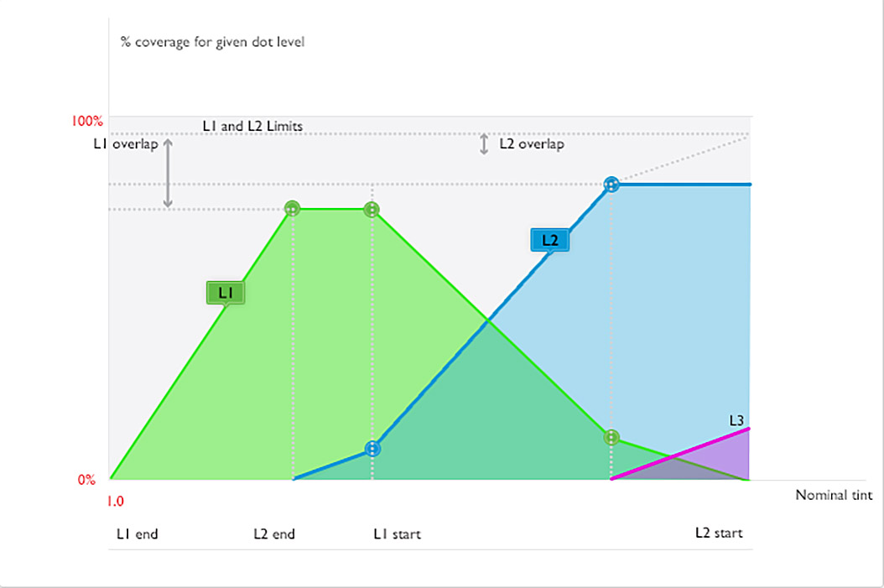This screenshot has width=884, height=588.
Task: Select the green L1 plateau handle above L1 start
Action: coord(372,209)
